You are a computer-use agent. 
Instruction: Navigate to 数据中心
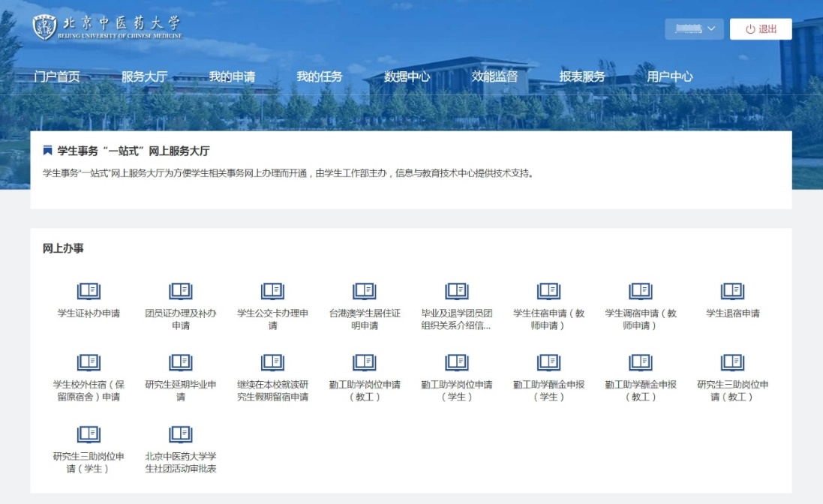coord(407,76)
